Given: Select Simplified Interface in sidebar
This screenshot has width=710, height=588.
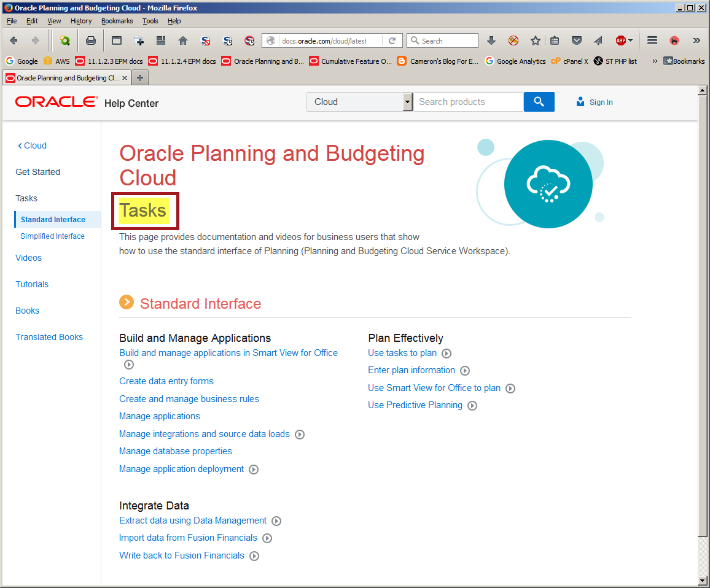Looking at the screenshot, I should pos(52,236).
